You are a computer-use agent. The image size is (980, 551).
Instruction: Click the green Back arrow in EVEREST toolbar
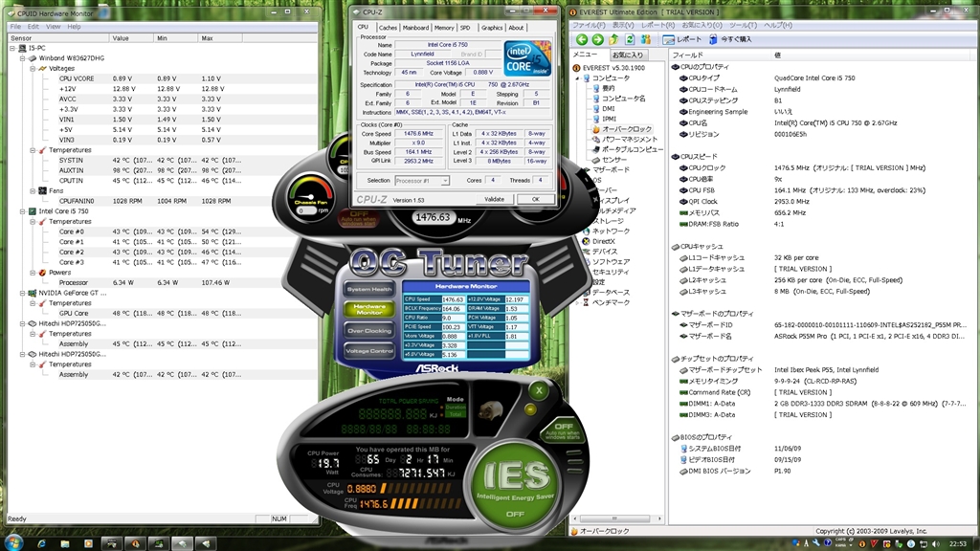582,39
